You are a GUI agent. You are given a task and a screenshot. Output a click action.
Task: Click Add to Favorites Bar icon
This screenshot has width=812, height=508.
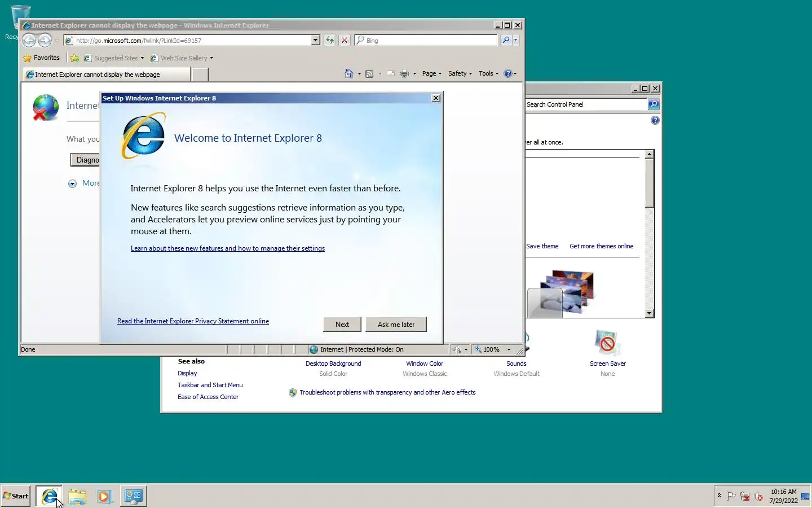[x=74, y=58]
